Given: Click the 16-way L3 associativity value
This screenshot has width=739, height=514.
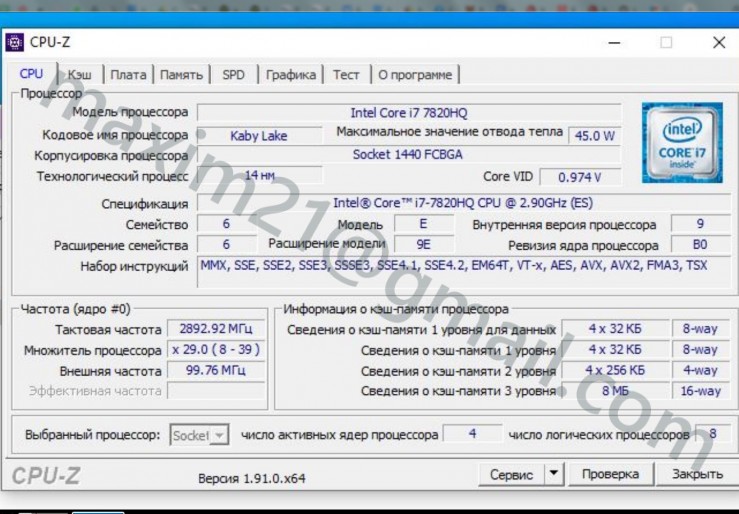Looking at the screenshot, I should point(701,391).
